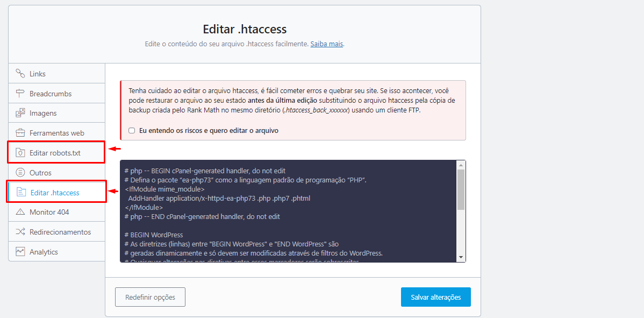Image resolution: width=644 pixels, height=318 pixels.
Task: Click the Monitor 404 warning triangle icon
Action: click(20, 212)
